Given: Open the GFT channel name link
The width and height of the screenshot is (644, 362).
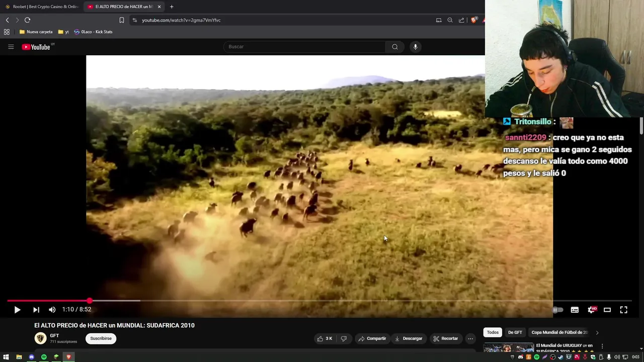Looking at the screenshot, I should pos(54,335).
